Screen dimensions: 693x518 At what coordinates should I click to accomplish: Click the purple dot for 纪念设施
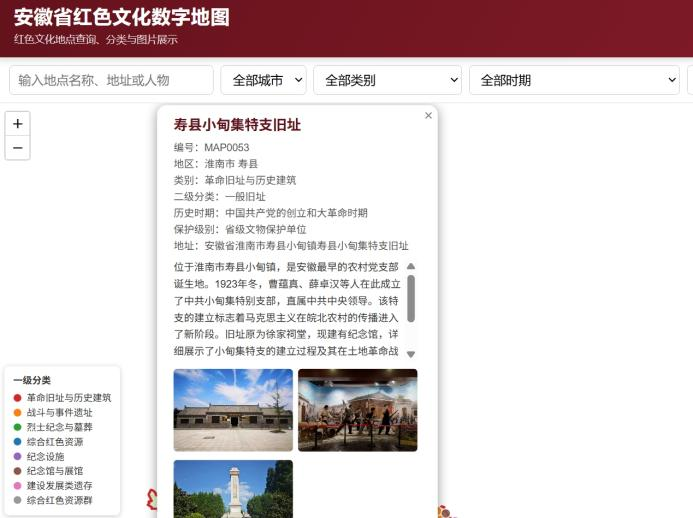[x=18, y=456]
